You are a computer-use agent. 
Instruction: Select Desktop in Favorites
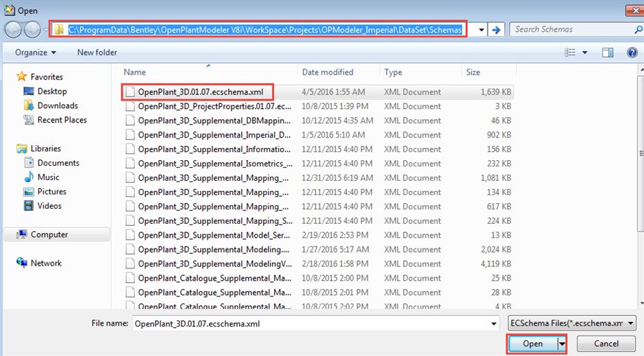pyautogui.click(x=52, y=91)
